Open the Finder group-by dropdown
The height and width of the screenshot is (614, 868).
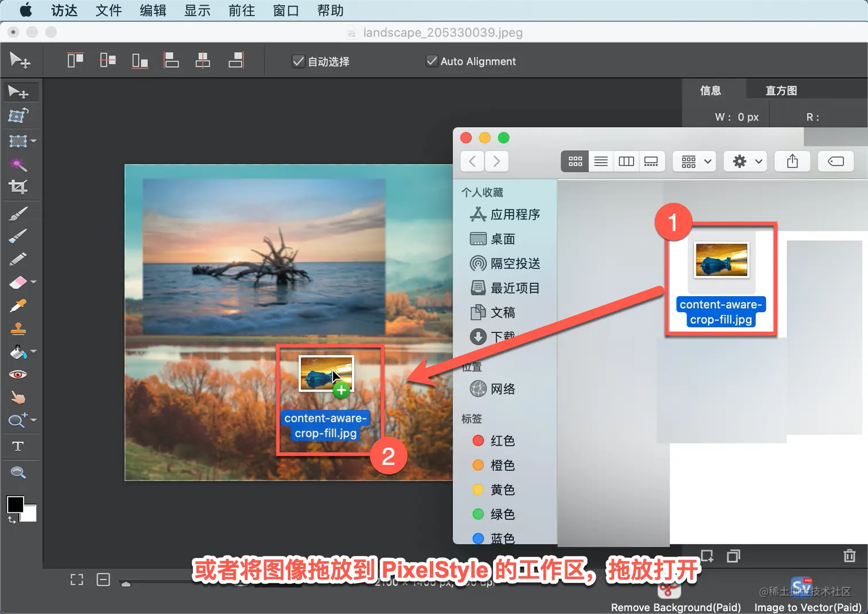pyautogui.click(x=695, y=161)
